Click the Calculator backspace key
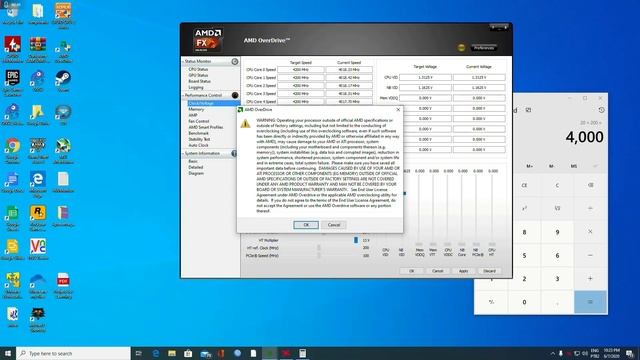 point(590,185)
